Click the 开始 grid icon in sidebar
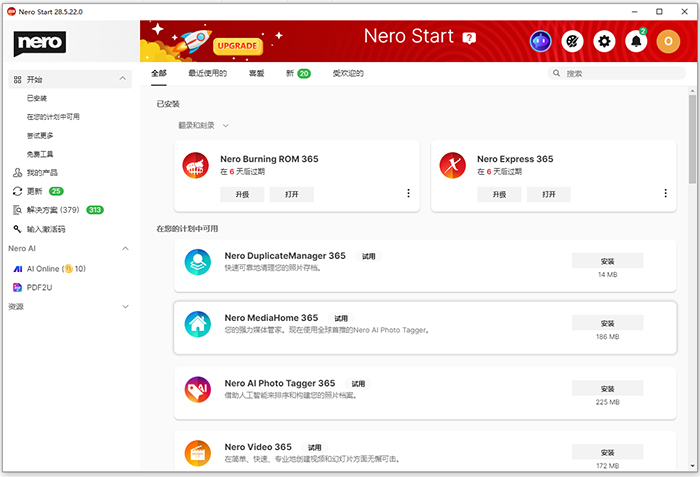The width and height of the screenshot is (700, 477). (17, 80)
